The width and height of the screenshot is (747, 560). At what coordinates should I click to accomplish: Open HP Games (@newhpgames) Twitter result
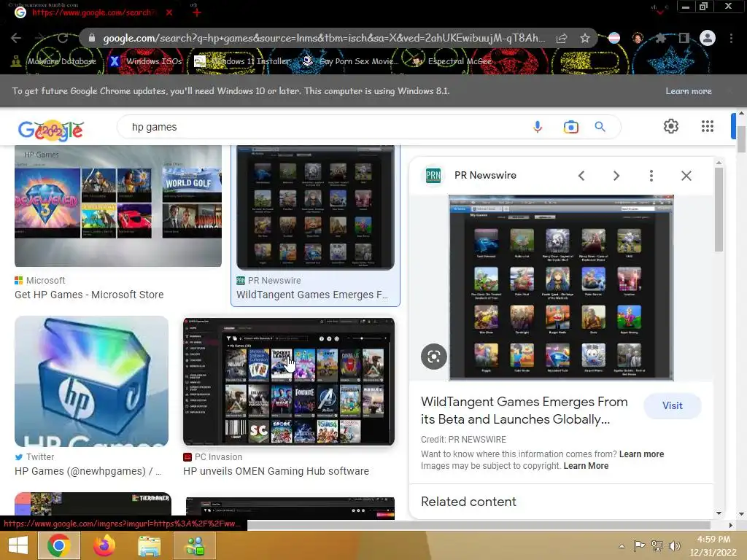(x=88, y=471)
